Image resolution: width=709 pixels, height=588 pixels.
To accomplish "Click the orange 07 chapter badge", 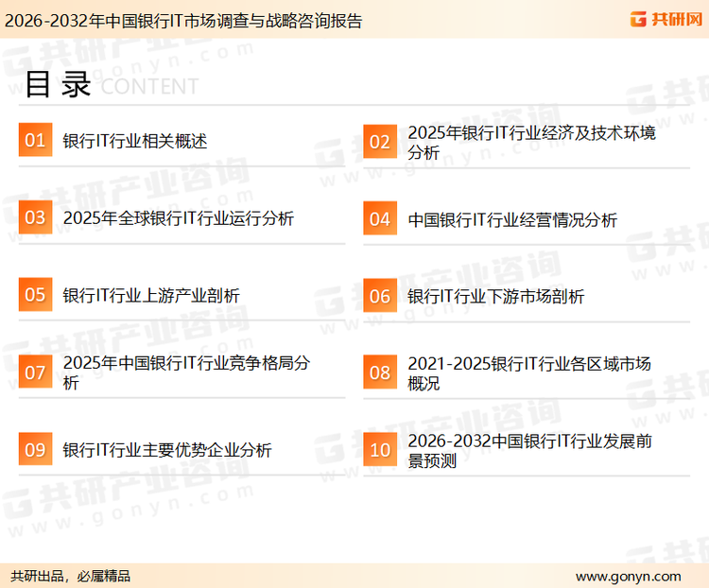I will (35, 372).
